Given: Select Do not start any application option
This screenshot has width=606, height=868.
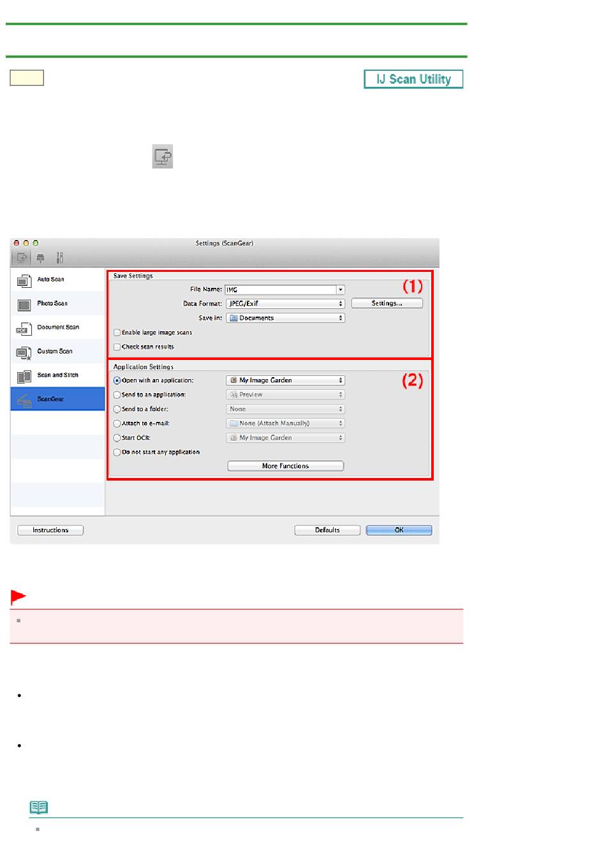Looking at the screenshot, I should point(117,453).
